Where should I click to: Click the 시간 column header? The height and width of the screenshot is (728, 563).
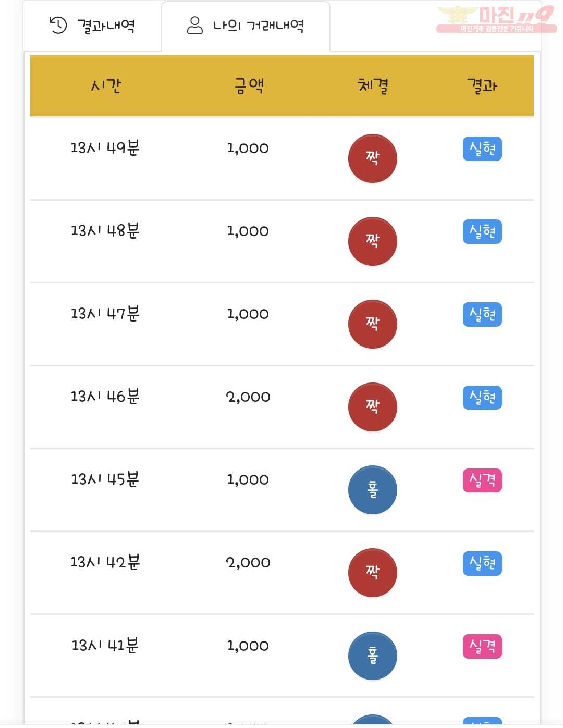(106, 85)
